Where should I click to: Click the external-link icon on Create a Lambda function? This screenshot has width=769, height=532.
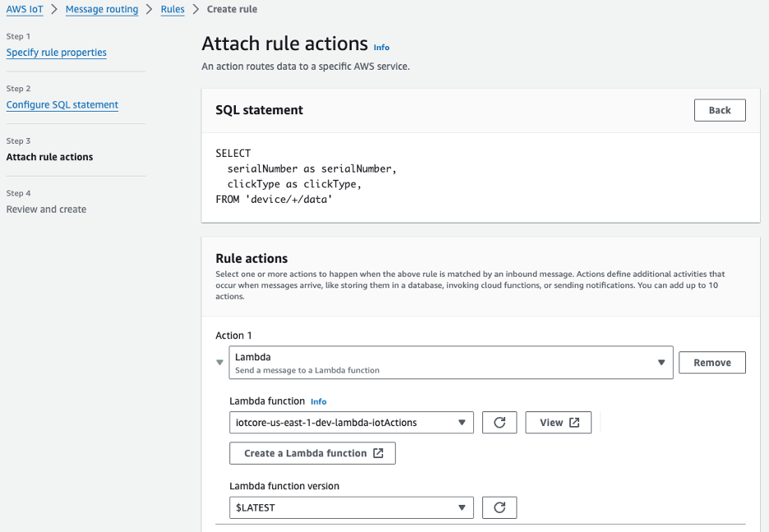tap(379, 452)
